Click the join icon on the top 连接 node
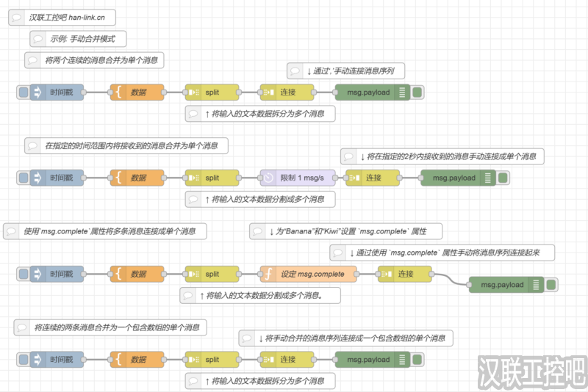Viewport: 588px width, 392px height. point(268,92)
